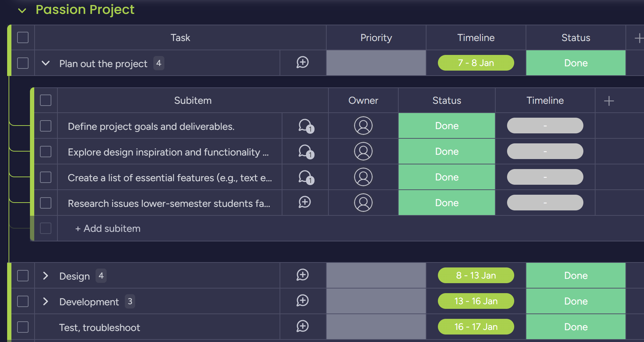Click the Priority column header
The image size is (644, 342).
(376, 38)
